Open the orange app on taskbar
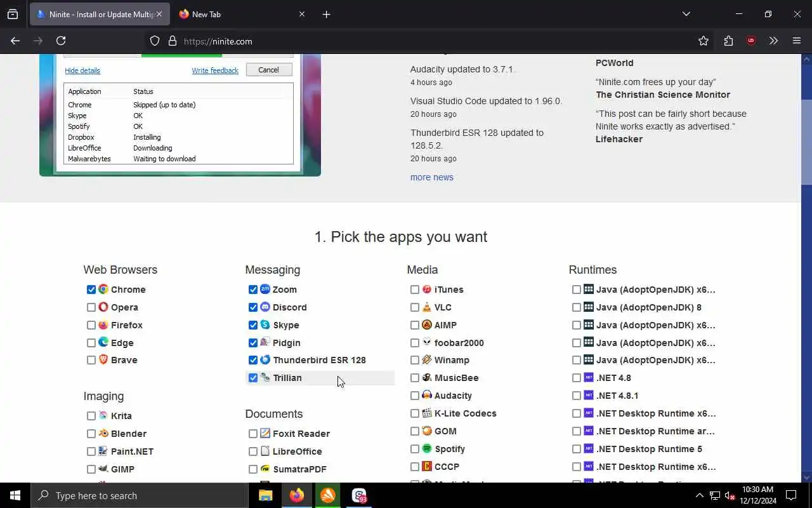The height and width of the screenshot is (508, 812). coord(328,495)
